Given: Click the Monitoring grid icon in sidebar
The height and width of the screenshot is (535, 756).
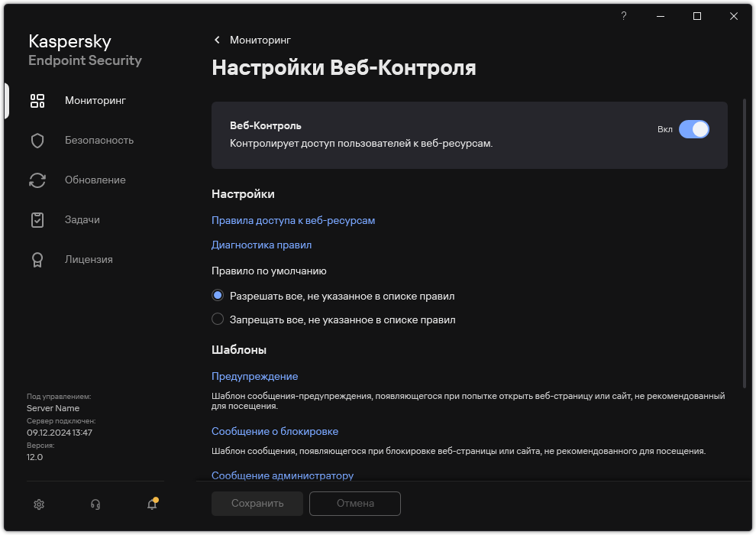Looking at the screenshot, I should point(37,101).
